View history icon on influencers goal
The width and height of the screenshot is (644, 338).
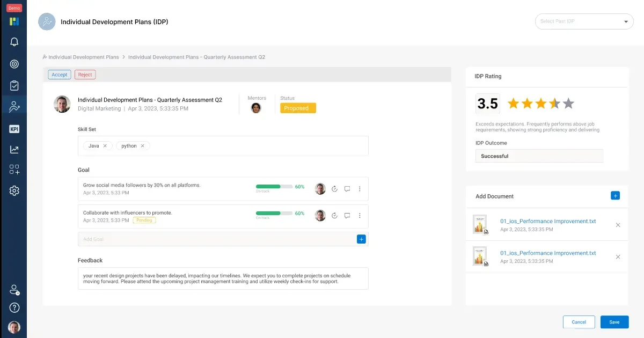[334, 216]
